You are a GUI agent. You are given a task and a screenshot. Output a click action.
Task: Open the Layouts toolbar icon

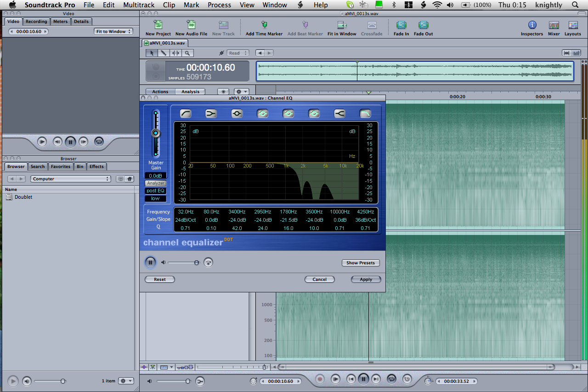click(573, 25)
